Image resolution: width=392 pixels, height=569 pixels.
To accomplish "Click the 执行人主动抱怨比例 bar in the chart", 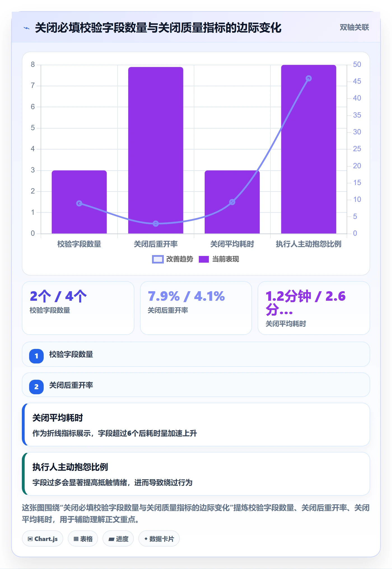I will click(309, 149).
